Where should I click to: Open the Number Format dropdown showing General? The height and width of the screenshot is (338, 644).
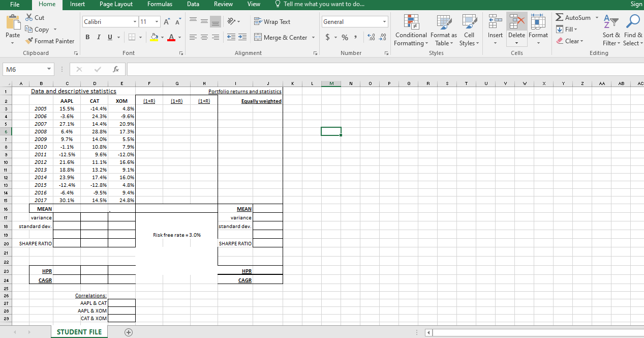tap(354, 21)
